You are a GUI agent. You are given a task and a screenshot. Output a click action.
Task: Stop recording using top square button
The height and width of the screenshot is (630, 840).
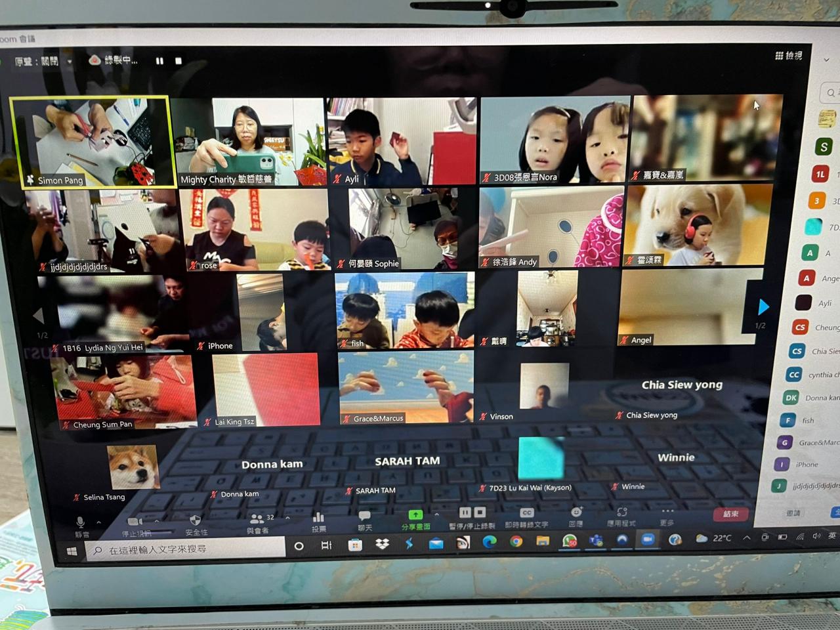click(x=178, y=60)
